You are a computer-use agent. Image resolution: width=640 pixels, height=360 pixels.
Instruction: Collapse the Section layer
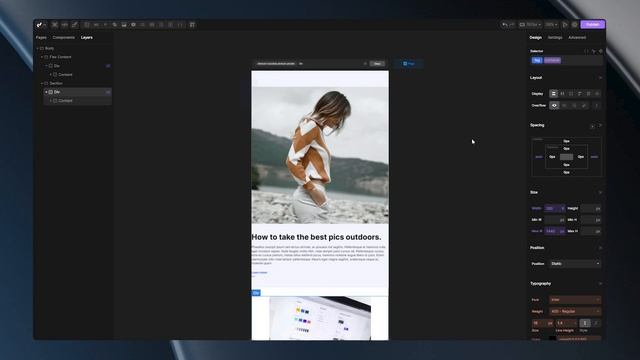click(x=42, y=83)
